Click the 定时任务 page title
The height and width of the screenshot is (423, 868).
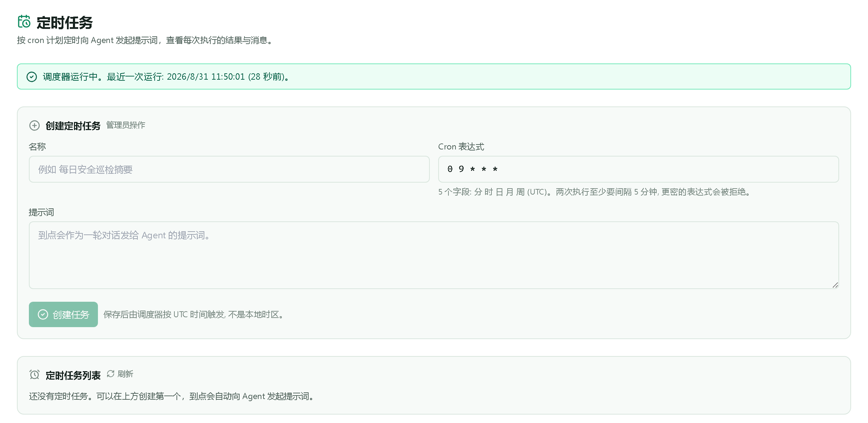64,23
